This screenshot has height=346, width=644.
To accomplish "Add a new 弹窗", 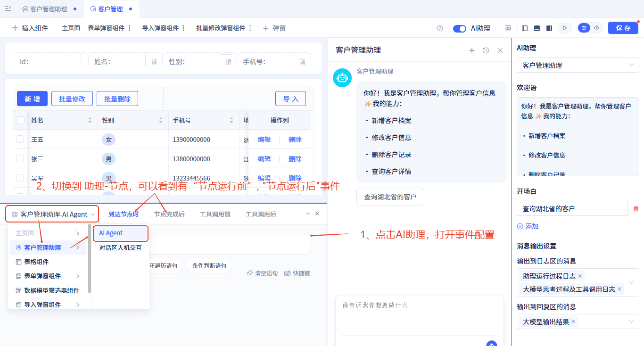I will click(274, 28).
